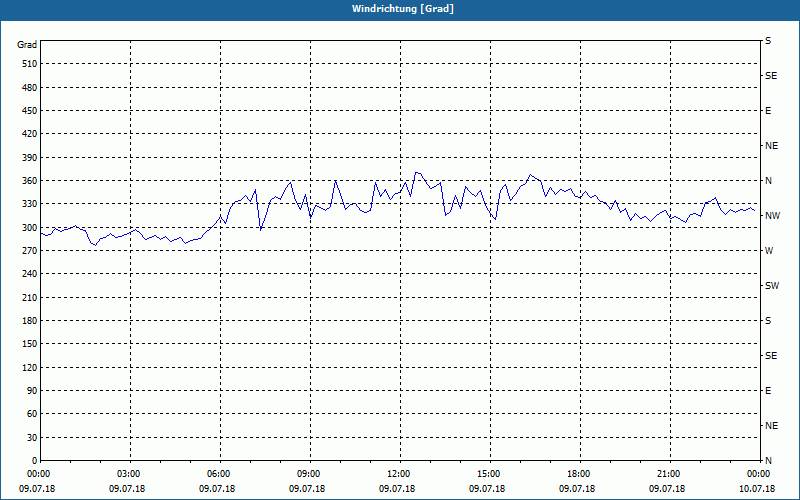Select the 09.07.18 date under 18:00
Screen dimensions: 800x500
577,489
